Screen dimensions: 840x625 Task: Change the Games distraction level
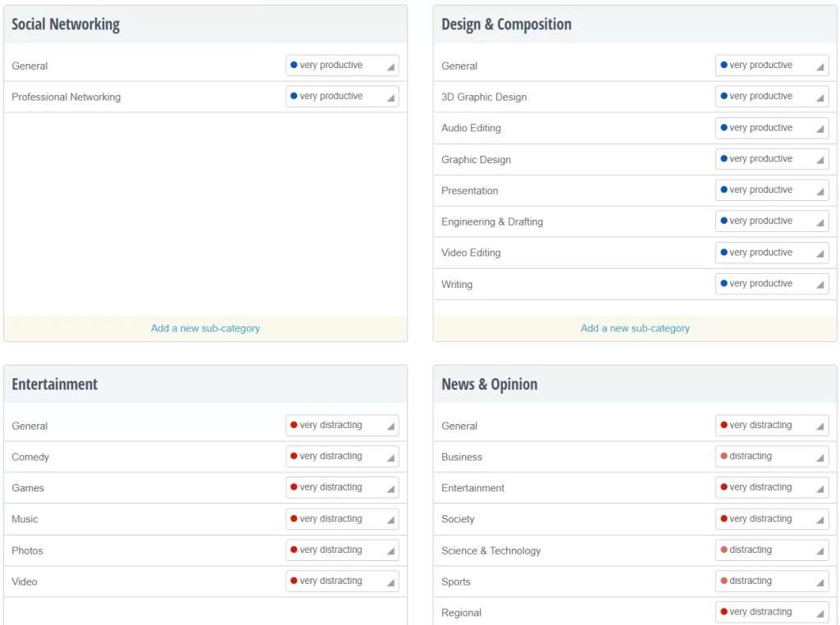[342, 487]
